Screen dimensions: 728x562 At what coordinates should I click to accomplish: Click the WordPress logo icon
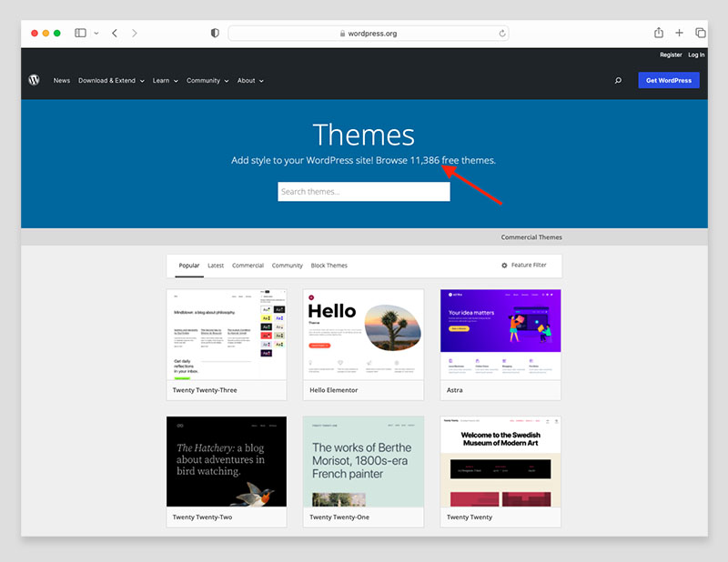click(34, 80)
